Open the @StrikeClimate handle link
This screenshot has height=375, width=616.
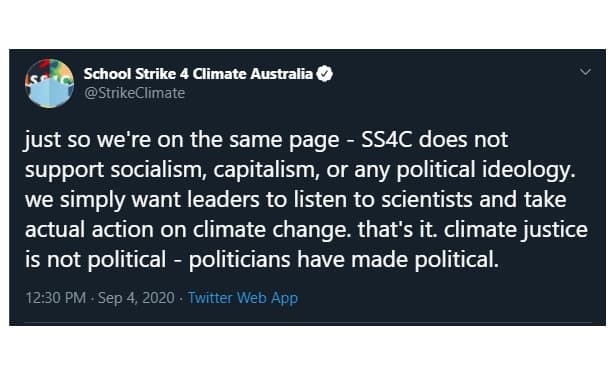pos(134,93)
